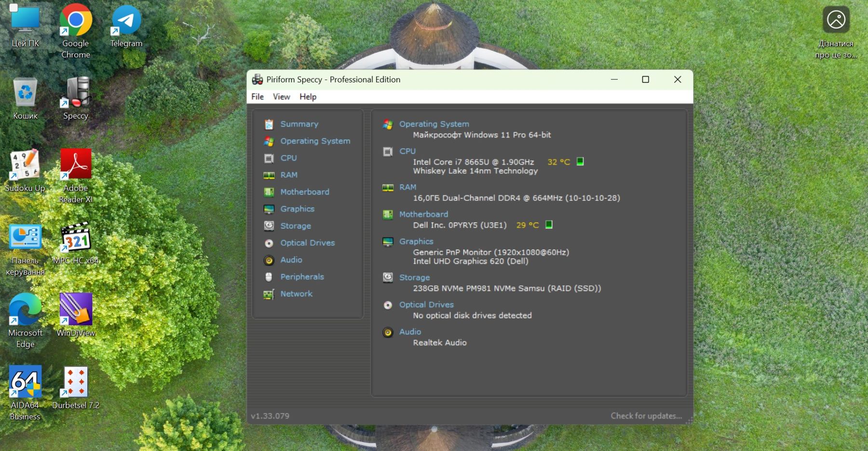This screenshot has height=451, width=868.
Task: Open Operating System heading in summary panel
Action: pos(434,124)
